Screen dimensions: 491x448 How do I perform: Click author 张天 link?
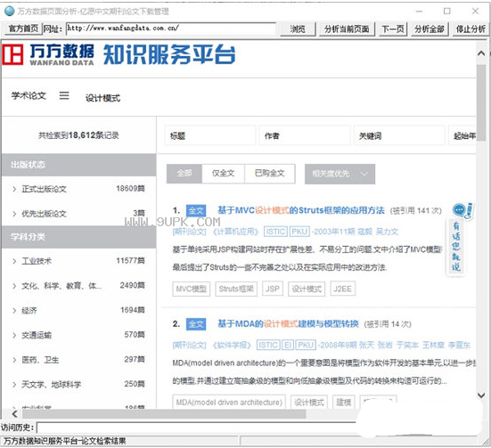(366, 345)
